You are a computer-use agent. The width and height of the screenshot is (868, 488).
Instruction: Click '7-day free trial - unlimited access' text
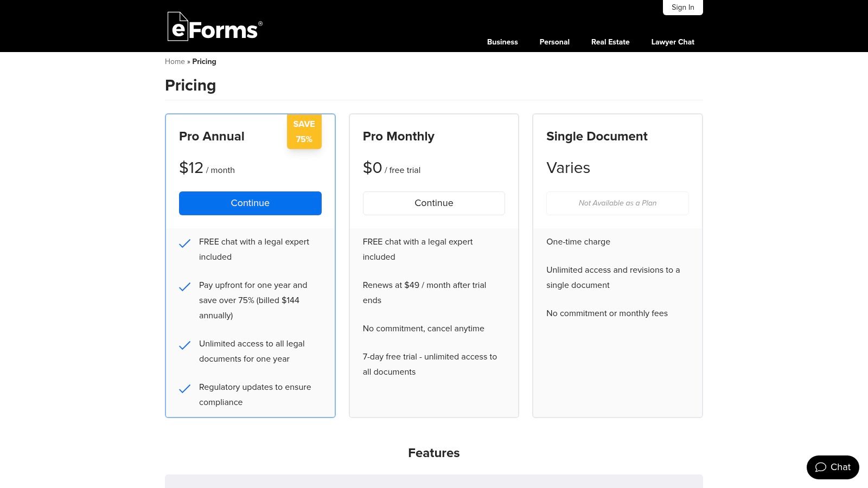430,364
